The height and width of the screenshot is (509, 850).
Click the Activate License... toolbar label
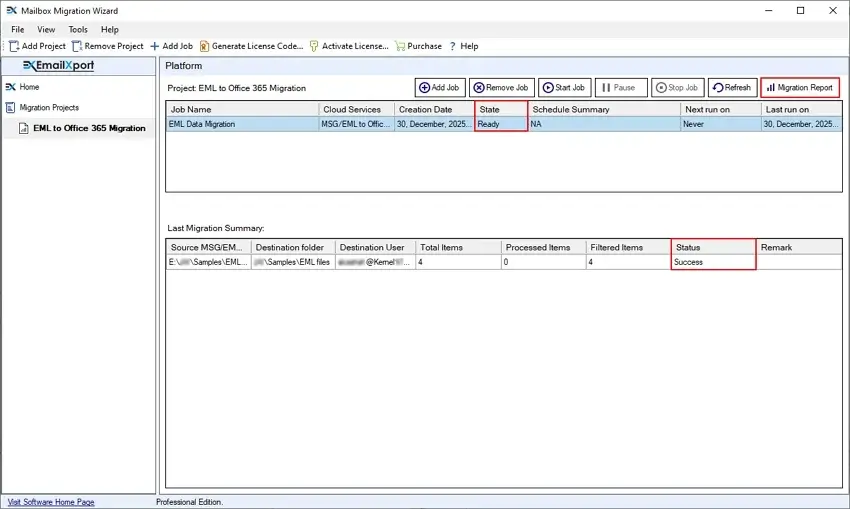click(x=355, y=46)
